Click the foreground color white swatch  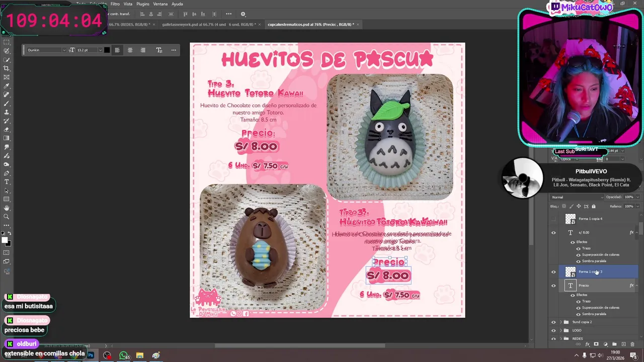click(5, 240)
